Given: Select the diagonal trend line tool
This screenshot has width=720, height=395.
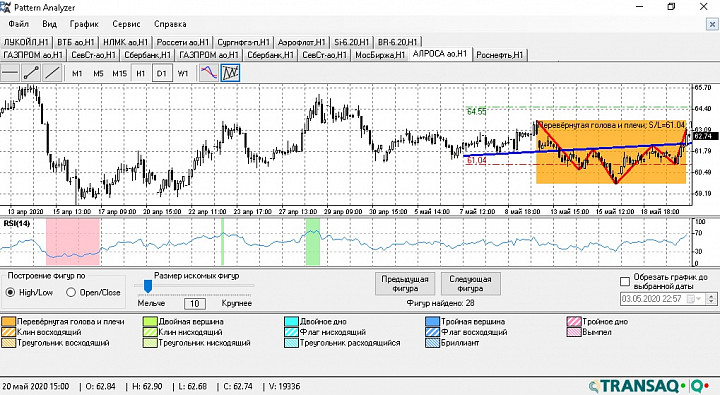Looking at the screenshot, I should (x=52, y=73).
